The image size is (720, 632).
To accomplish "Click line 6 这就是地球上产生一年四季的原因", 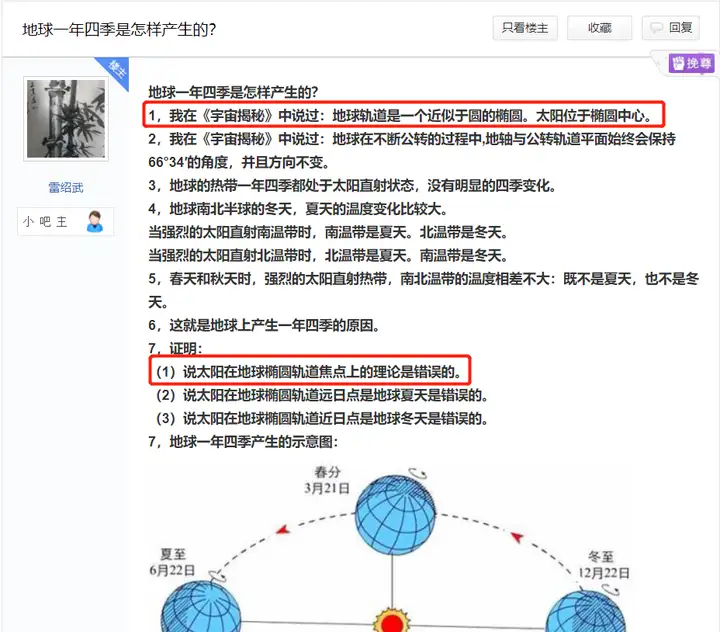I will [264, 326].
